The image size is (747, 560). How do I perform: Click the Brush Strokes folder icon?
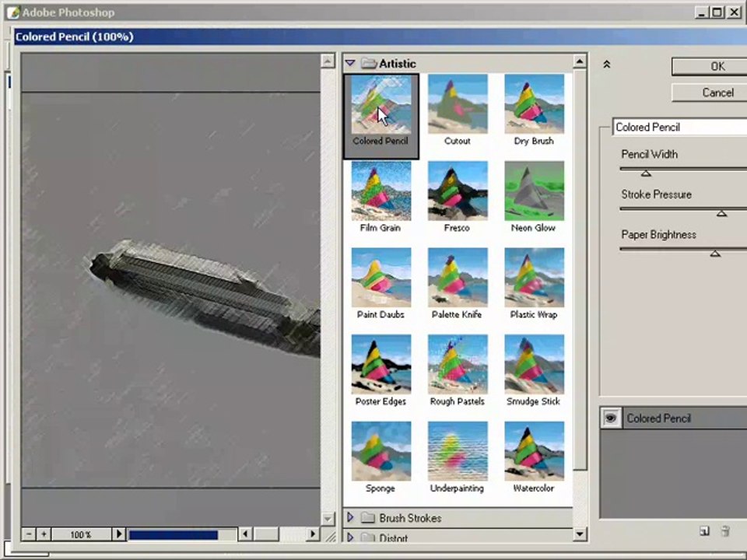[x=368, y=518]
